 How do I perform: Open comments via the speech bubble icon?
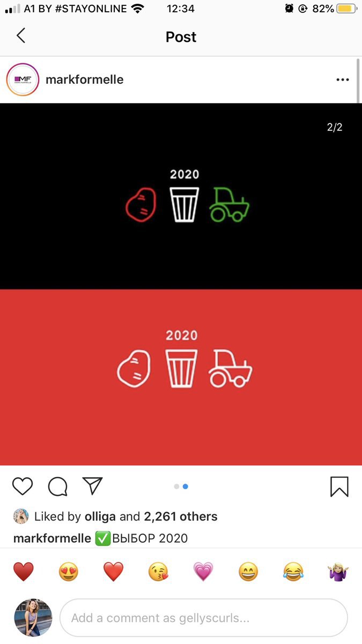[x=57, y=486]
